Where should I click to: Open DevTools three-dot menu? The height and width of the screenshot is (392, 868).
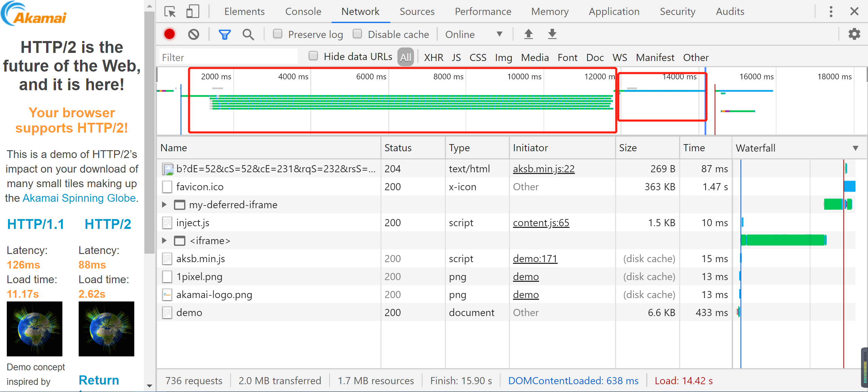pyautogui.click(x=831, y=12)
